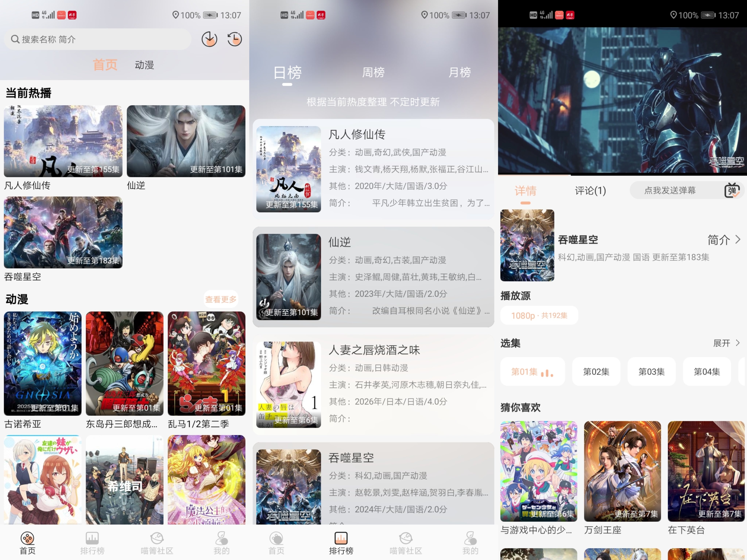Viewport: 747px width, 560px height.
Task: Tap 点我发送弹幕 to send danmaku
Action: [670, 190]
